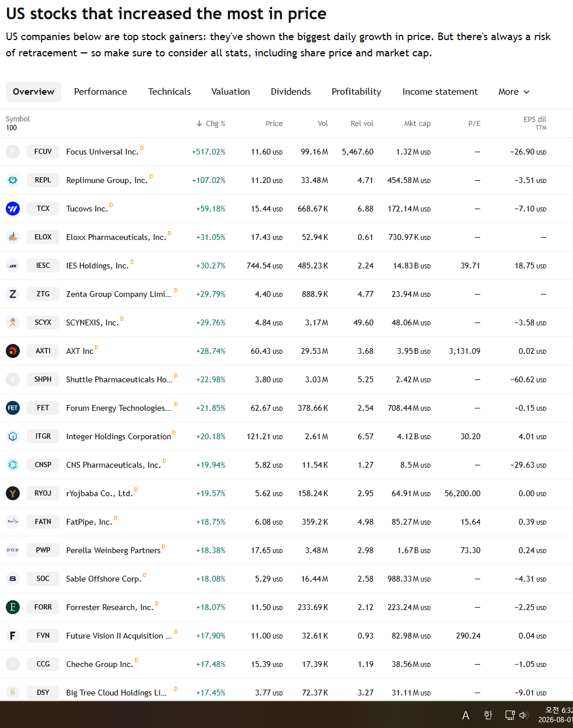Screen dimensions: 573x728
Task: Click the rYojbaba yellow Y logo icon
Action: pos(13,493)
